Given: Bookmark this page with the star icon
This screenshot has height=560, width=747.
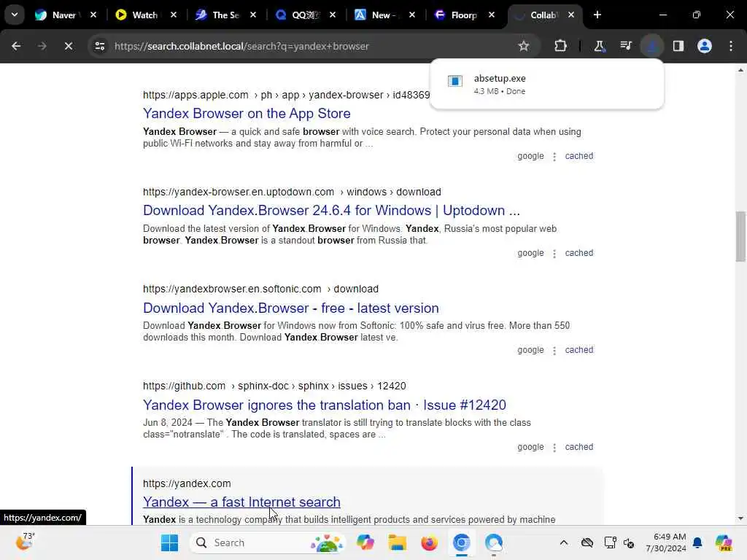Looking at the screenshot, I should 524,46.
